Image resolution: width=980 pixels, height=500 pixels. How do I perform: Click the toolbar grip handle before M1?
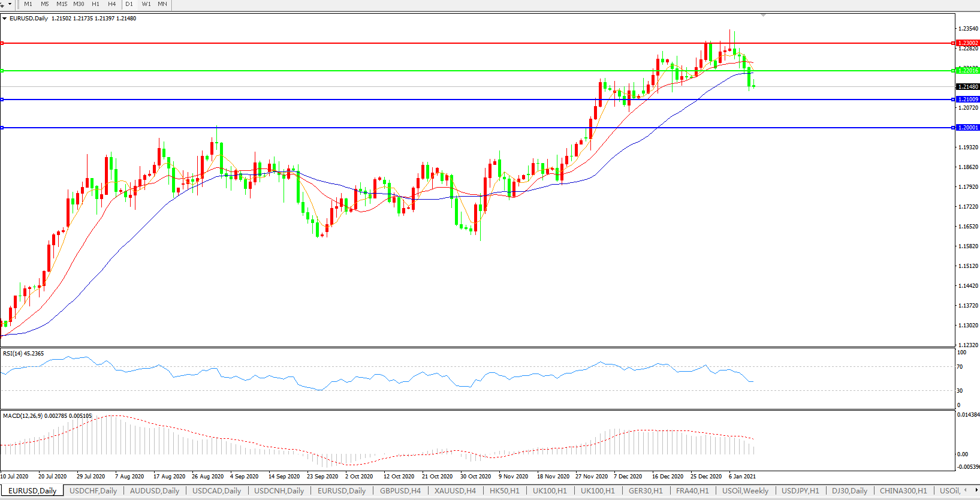click(x=19, y=4)
